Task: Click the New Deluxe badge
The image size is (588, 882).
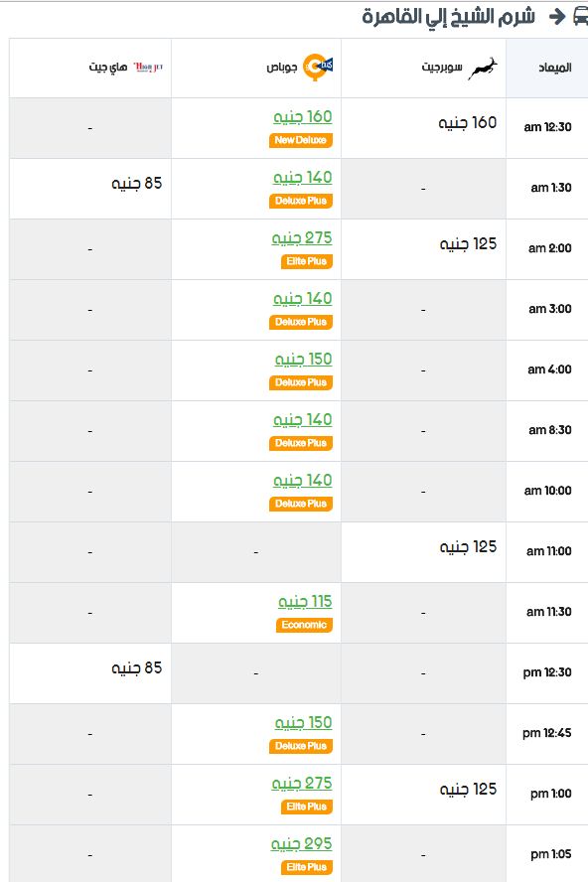Action: point(301,140)
